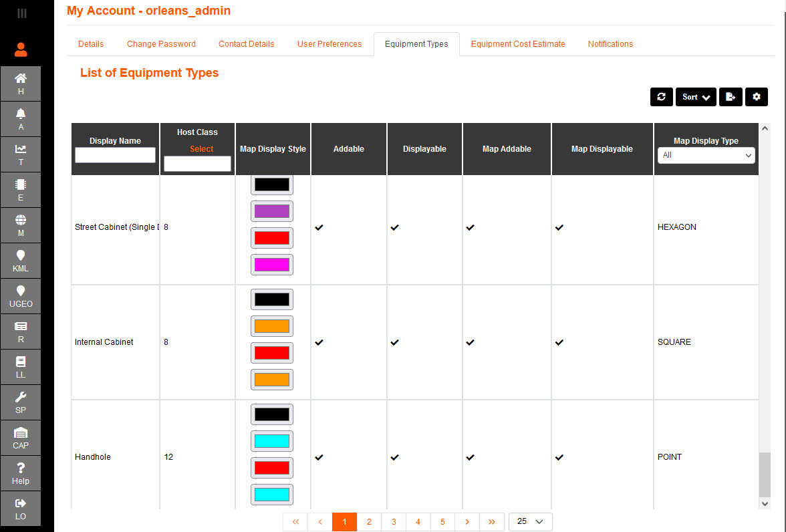786x532 pixels.
Task: Toggle Addable checkmark for Internal Cabinet
Action: point(319,342)
